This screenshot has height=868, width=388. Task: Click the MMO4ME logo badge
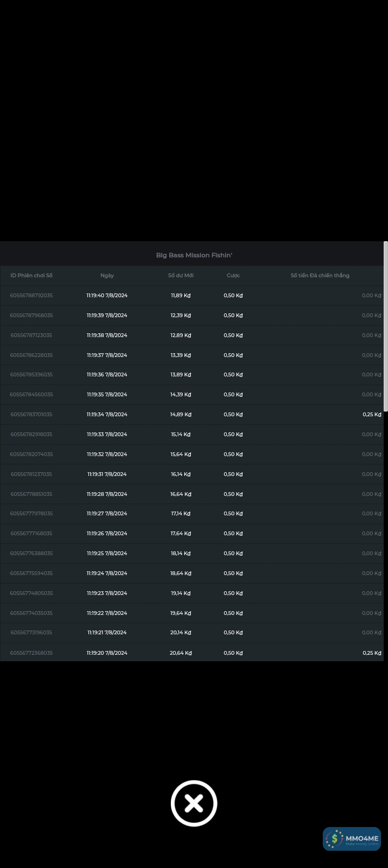pos(352,838)
